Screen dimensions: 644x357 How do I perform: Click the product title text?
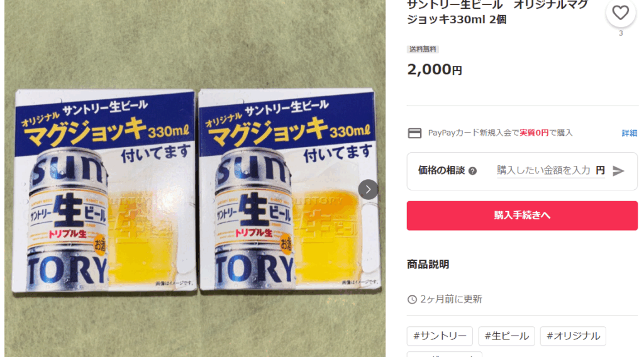[x=497, y=13]
